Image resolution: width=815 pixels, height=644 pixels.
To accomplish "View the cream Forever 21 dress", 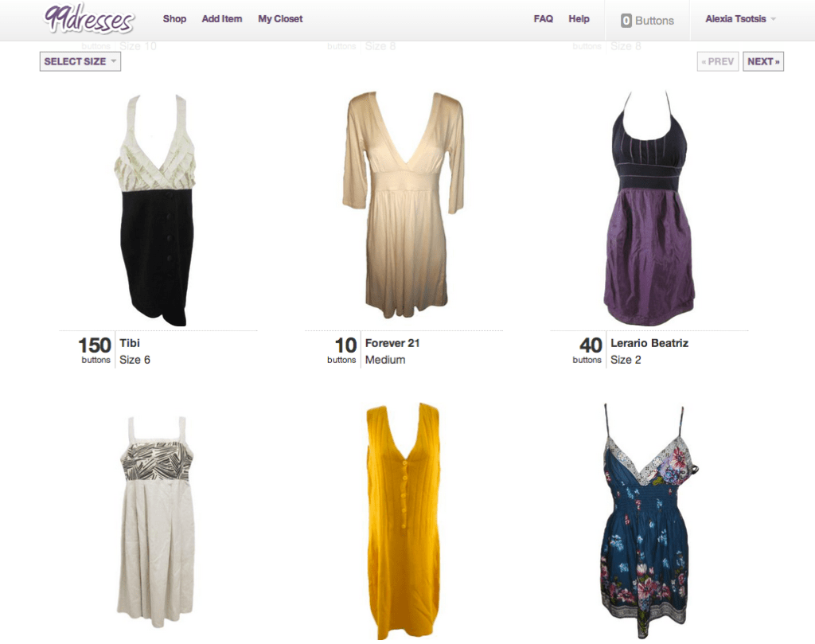I will pyautogui.click(x=404, y=205).
